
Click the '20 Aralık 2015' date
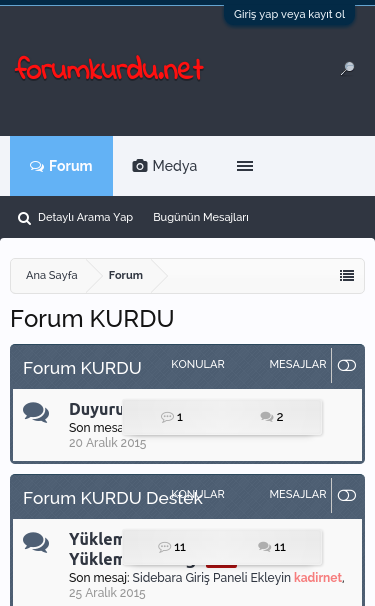108,443
